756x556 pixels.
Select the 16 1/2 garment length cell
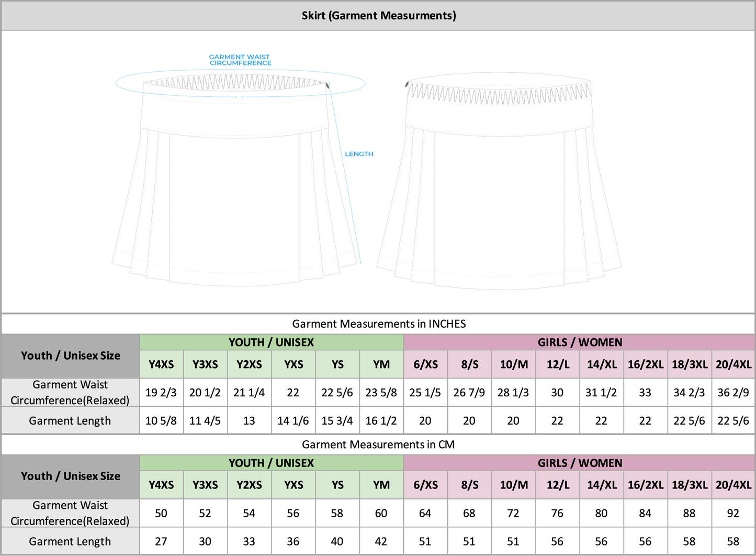tap(381, 421)
